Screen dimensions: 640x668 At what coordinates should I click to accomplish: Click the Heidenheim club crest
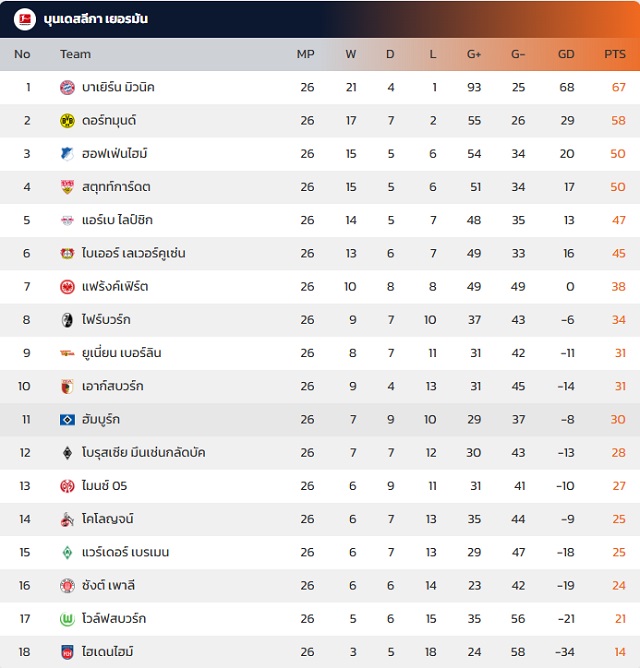point(67,652)
